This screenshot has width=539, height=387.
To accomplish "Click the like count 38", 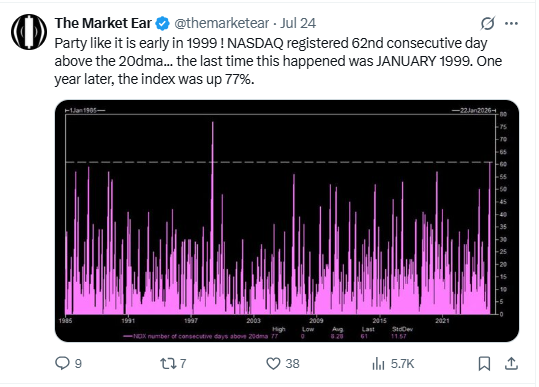I will point(293,364).
